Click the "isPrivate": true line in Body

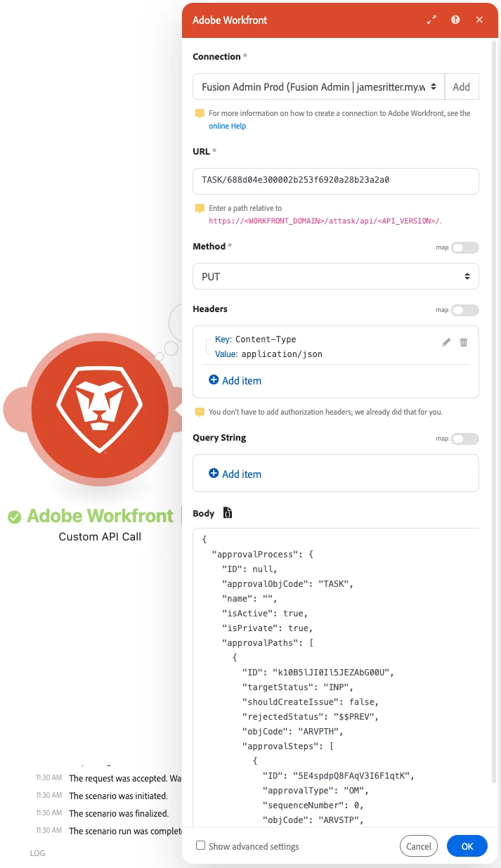(268, 628)
